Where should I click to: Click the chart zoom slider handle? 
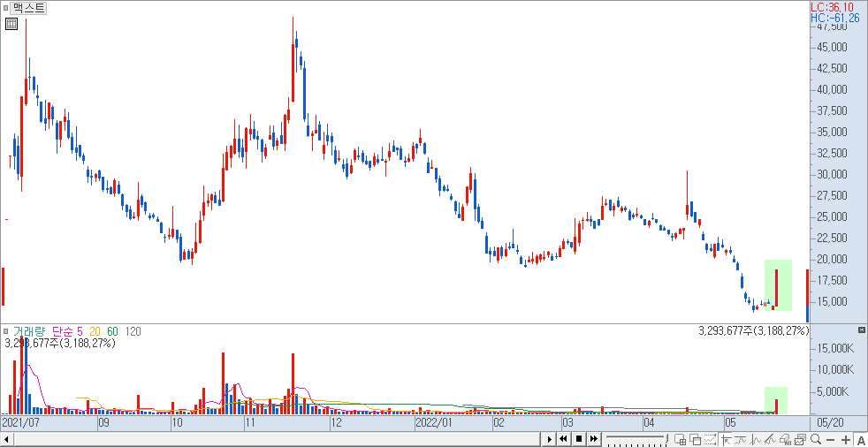pos(666,439)
